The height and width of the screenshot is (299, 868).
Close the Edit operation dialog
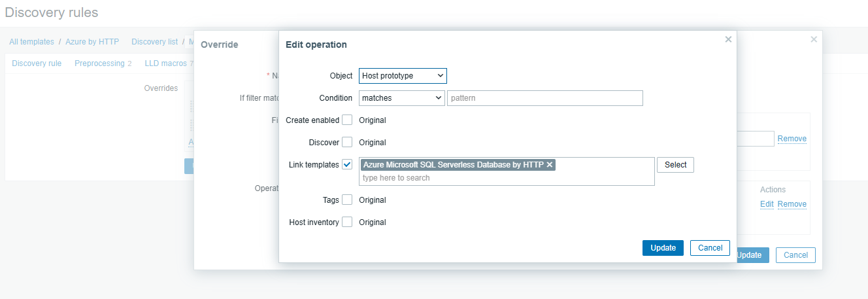[x=728, y=39]
